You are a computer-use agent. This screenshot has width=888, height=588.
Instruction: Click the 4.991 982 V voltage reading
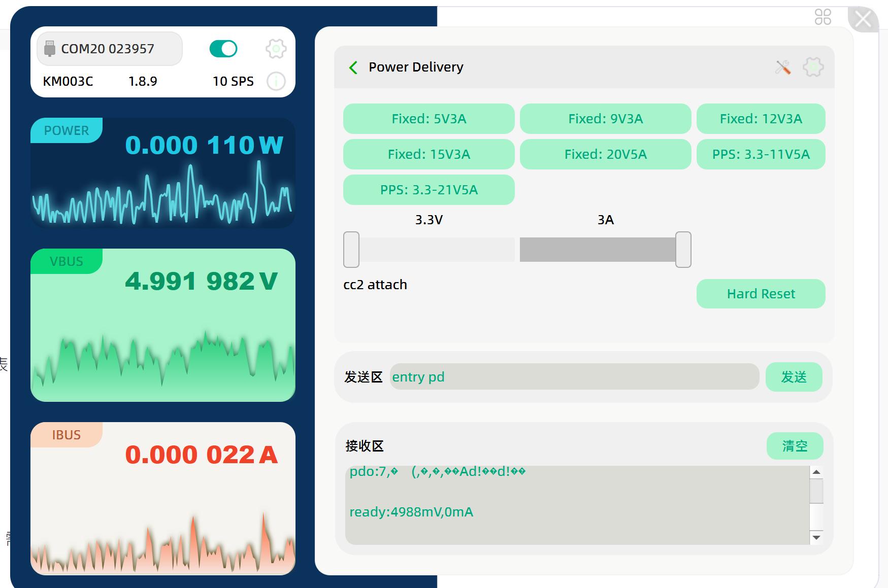coord(202,281)
